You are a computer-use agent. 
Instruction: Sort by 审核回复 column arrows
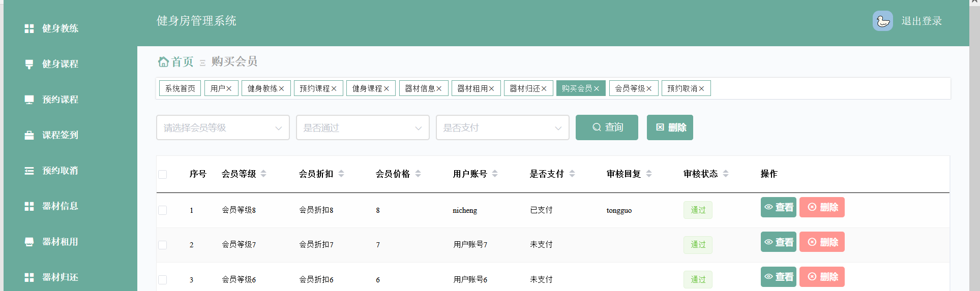pyautogui.click(x=649, y=174)
